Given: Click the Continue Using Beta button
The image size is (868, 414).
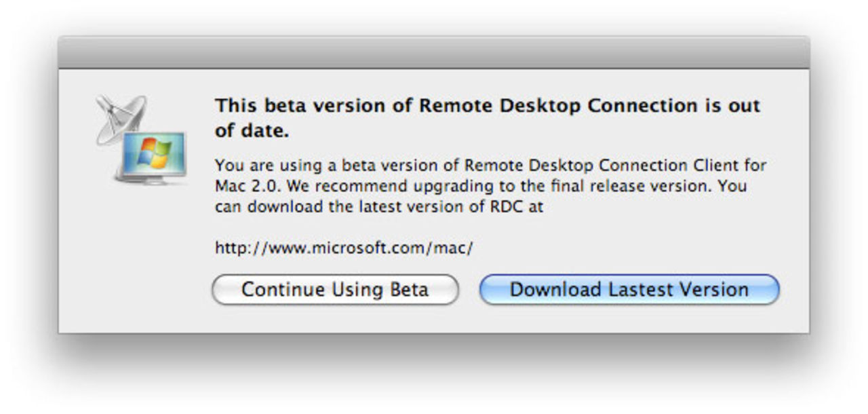Looking at the screenshot, I should (x=337, y=289).
